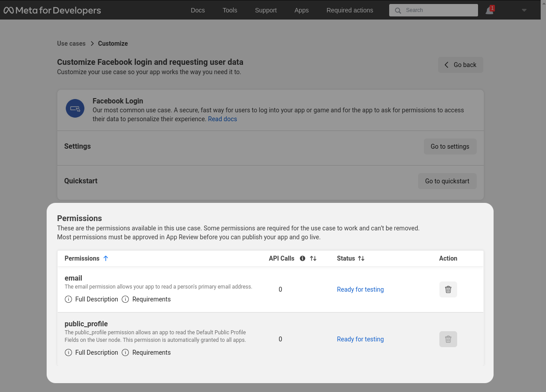Click the public_profile trash icon
The image size is (546, 392).
(448, 339)
